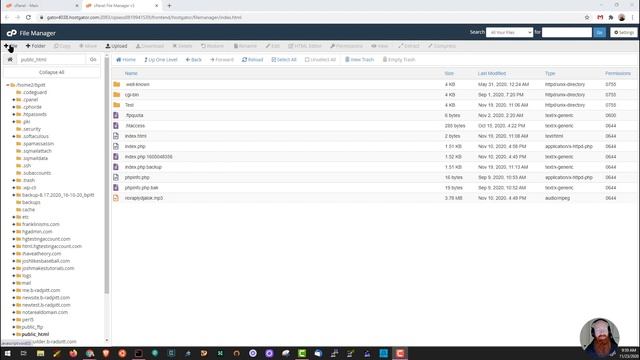Screen dimensions: 640x360
Task: Select the public_html folder in the tree
Action: tap(35, 334)
